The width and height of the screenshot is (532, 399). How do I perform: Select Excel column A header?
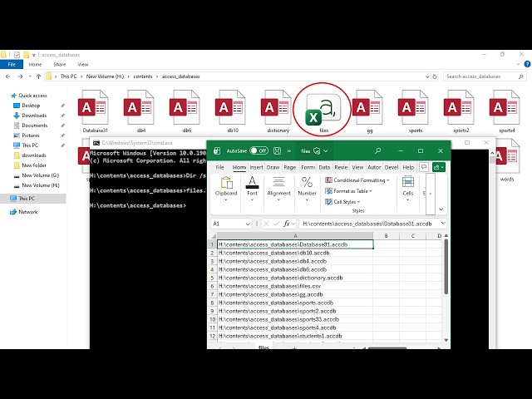[x=295, y=236]
